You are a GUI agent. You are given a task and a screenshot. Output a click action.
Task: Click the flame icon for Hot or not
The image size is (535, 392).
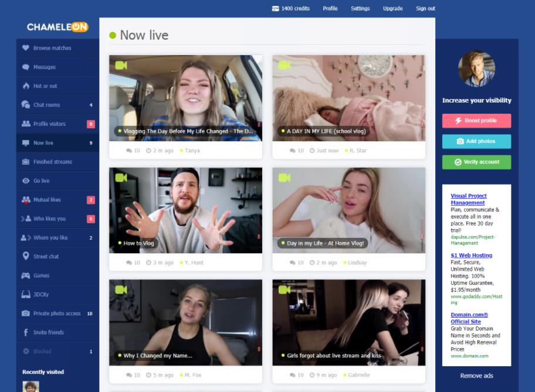click(25, 86)
